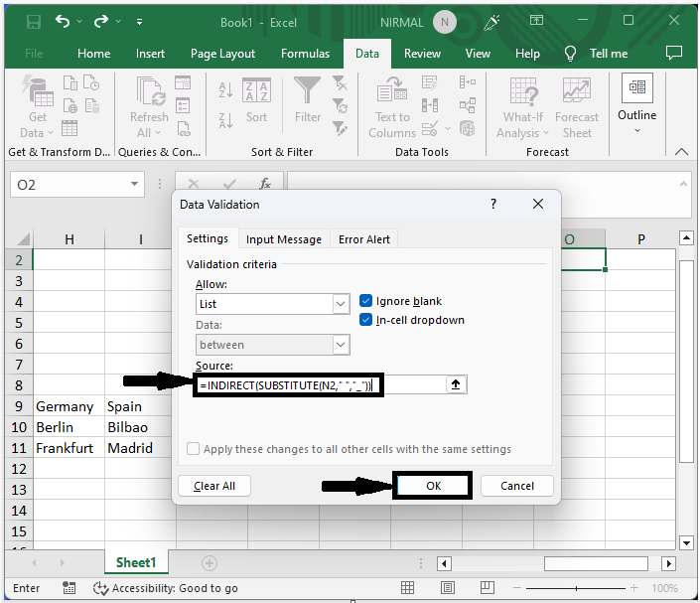Click the source range collapse icon
The width and height of the screenshot is (700, 603).
[x=456, y=385]
